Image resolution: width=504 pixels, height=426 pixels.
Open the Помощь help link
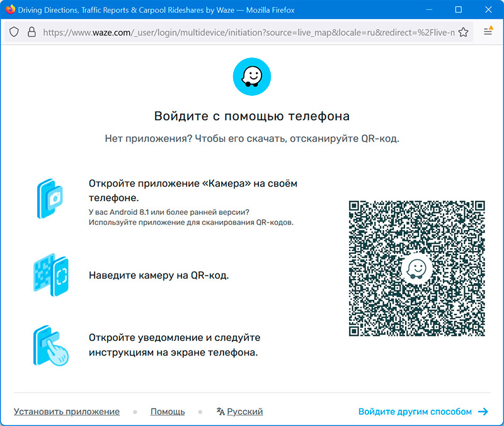coord(168,412)
